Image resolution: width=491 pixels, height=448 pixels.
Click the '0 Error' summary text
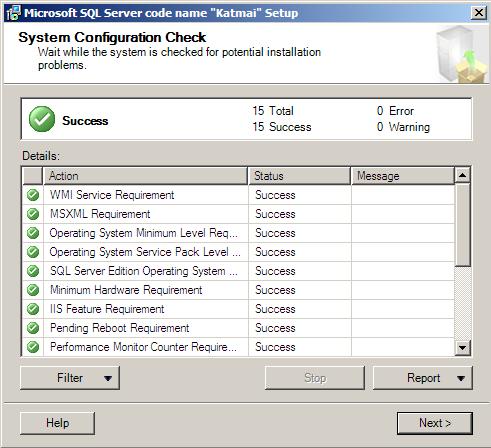click(395, 111)
